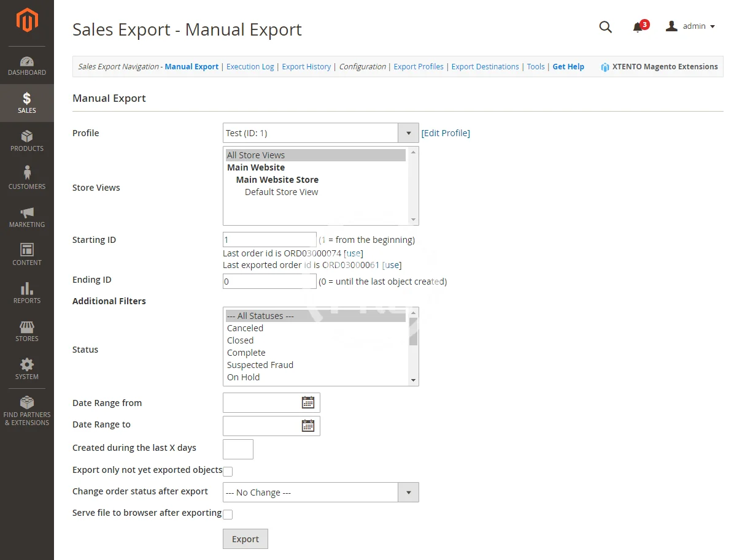Click the Edit Profile link
742x560 pixels.
pyautogui.click(x=446, y=133)
